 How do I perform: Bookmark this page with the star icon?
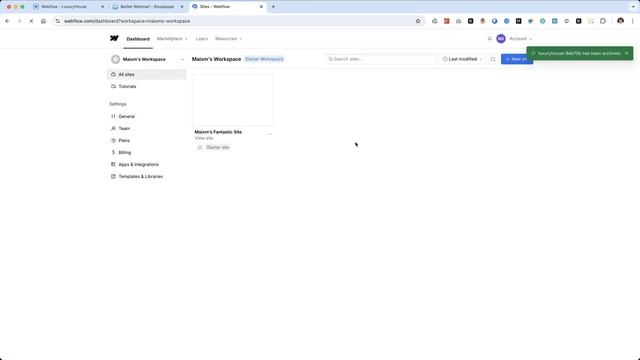(418, 21)
